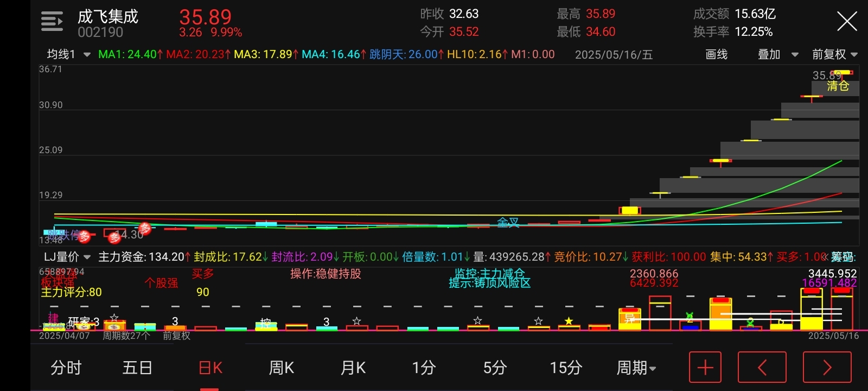Open the hamburger menu icon

52,22
